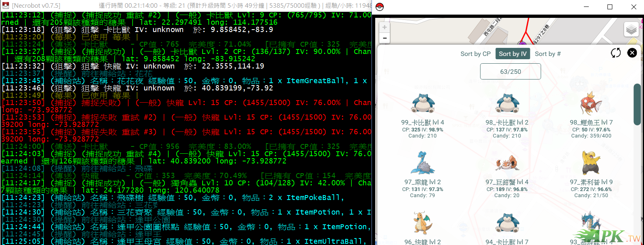Click the text Candy: 79
The width and height of the screenshot is (644, 245).
click(423, 196)
